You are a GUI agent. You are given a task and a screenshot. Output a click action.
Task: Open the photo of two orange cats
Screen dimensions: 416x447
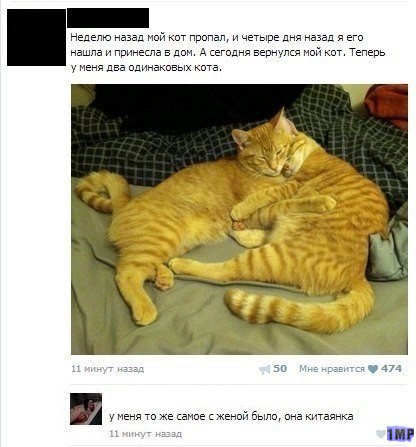(x=239, y=219)
